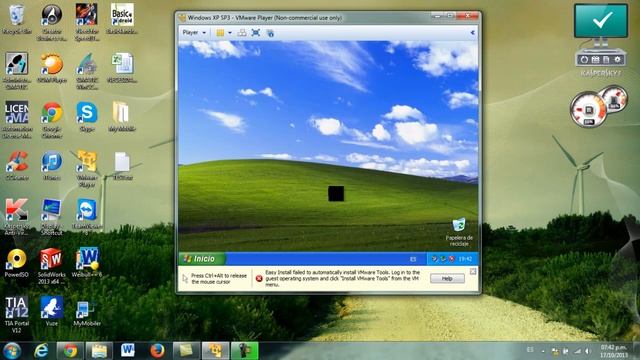Open the blank document file on desktop
Image resolution: width=640 pixels, height=360 pixels.
pos(122,165)
